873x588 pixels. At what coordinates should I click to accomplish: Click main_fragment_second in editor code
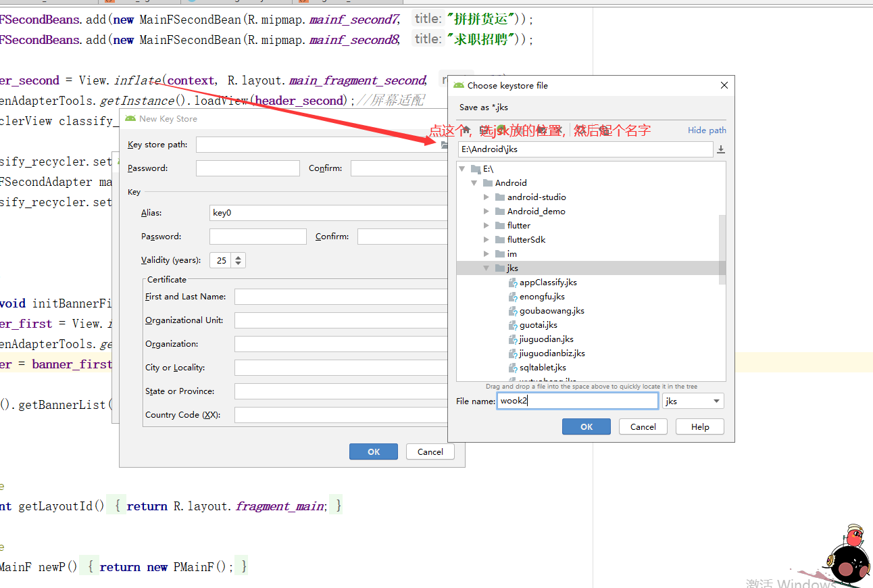coord(357,80)
